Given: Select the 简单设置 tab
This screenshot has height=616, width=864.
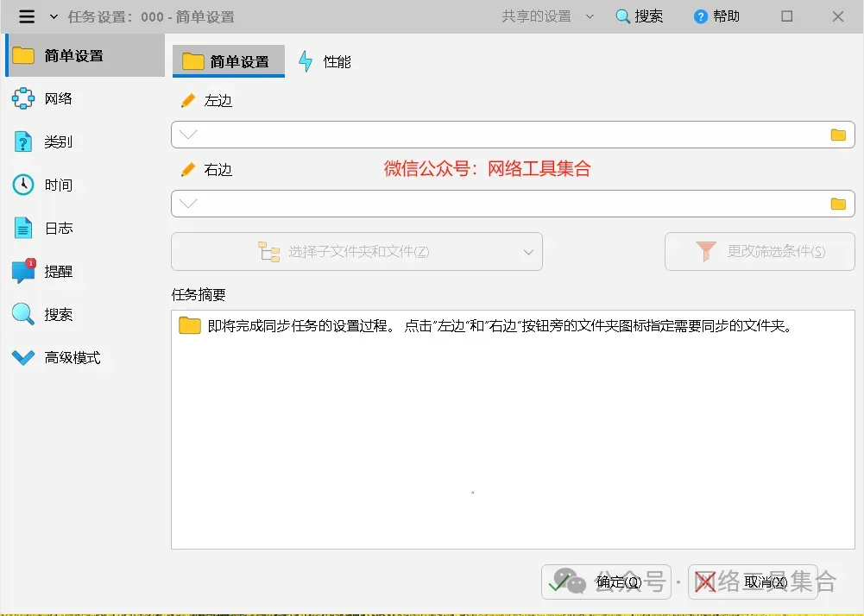Looking at the screenshot, I should pyautogui.click(x=229, y=61).
